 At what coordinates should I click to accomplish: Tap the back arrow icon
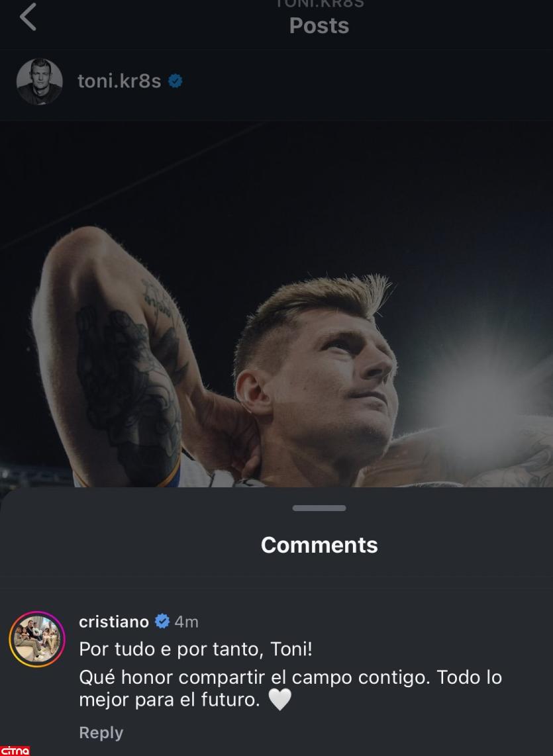point(28,18)
